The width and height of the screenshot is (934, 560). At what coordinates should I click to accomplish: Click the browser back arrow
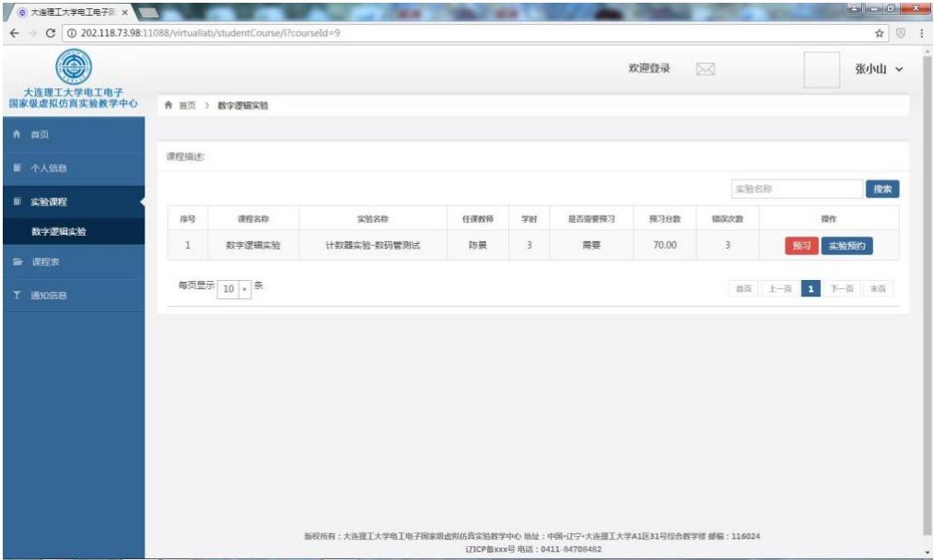11,34
